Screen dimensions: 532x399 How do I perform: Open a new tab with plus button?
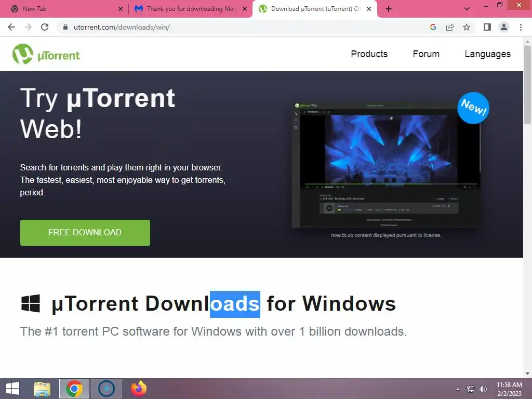coord(389,9)
